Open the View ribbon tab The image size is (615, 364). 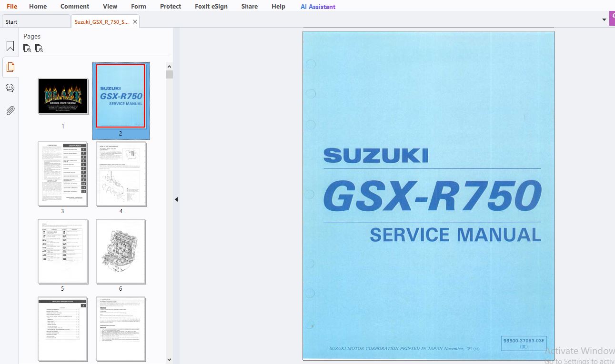coord(110,6)
